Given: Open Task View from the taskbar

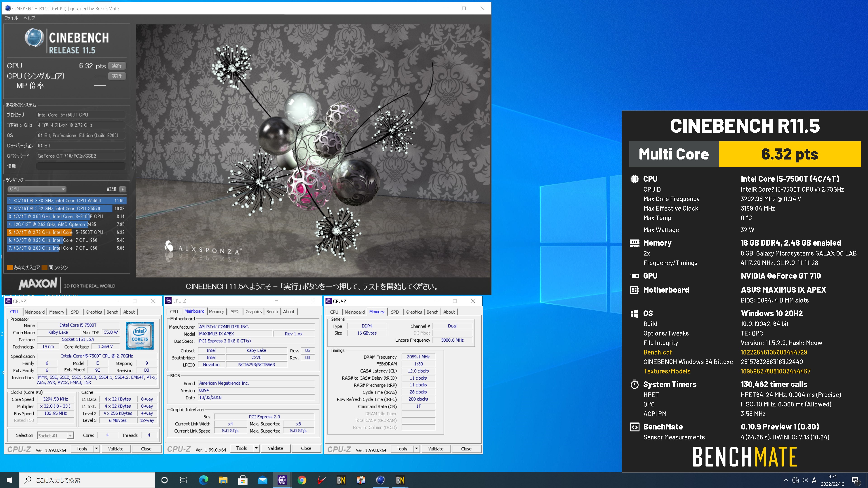Looking at the screenshot, I should [184, 480].
